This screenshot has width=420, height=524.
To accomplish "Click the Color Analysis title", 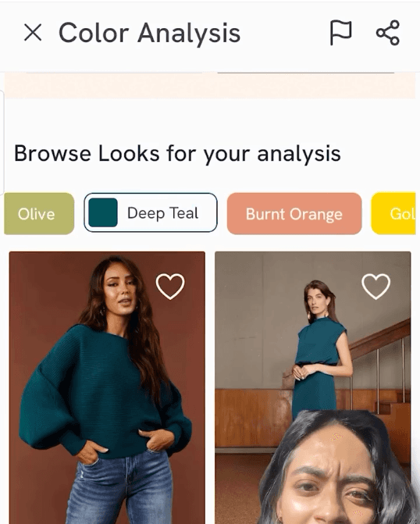I will point(149,33).
